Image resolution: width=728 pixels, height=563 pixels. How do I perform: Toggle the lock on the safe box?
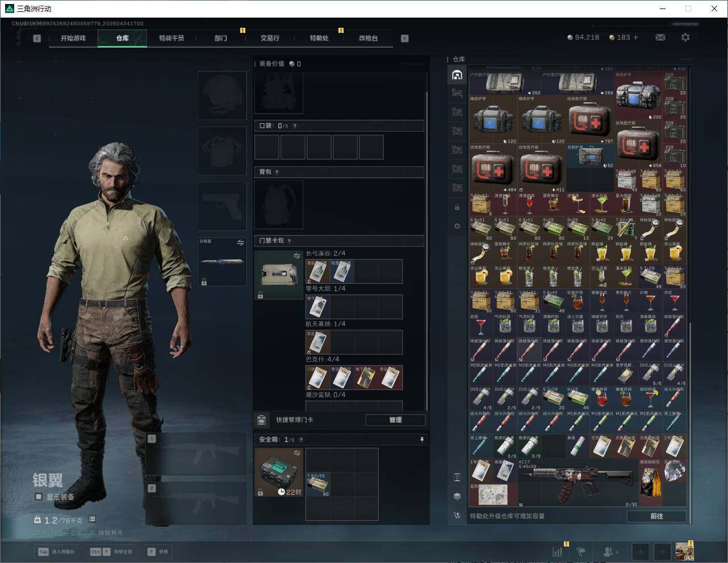pyautogui.click(x=260, y=492)
